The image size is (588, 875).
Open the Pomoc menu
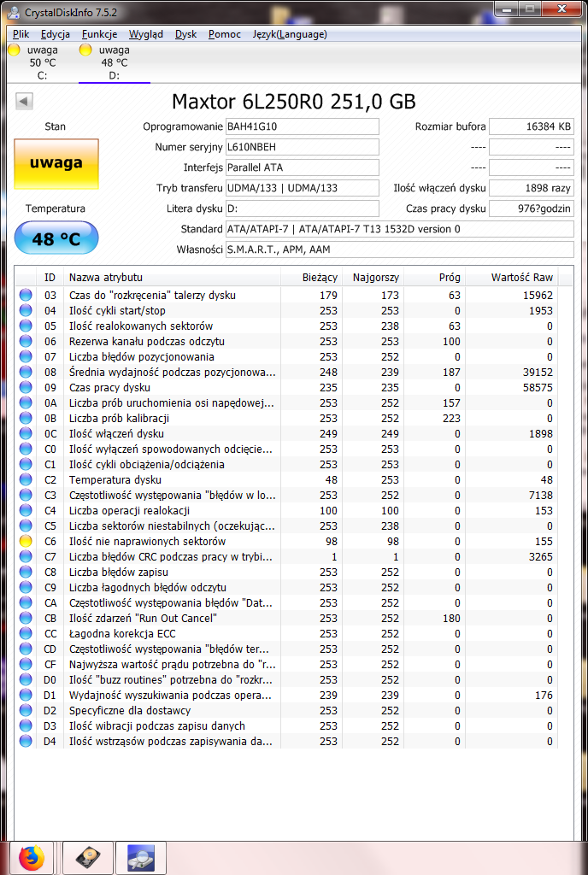click(x=224, y=34)
